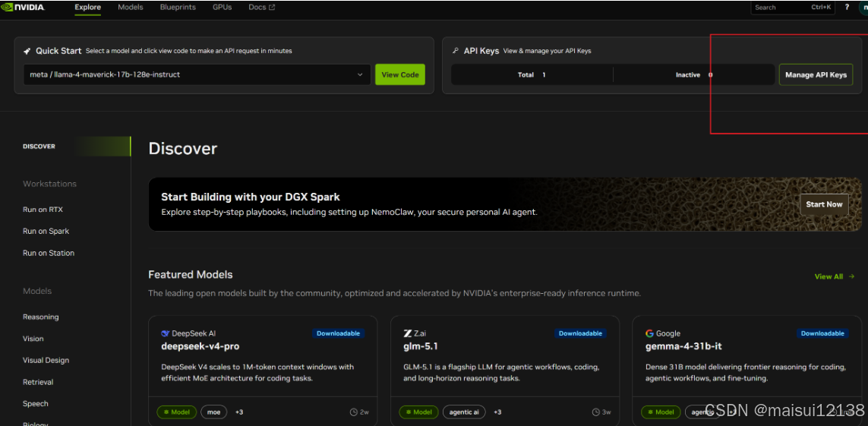The image size is (868, 426).
Task: Open the deepseek-v4-pro model card title
Action: (200, 347)
